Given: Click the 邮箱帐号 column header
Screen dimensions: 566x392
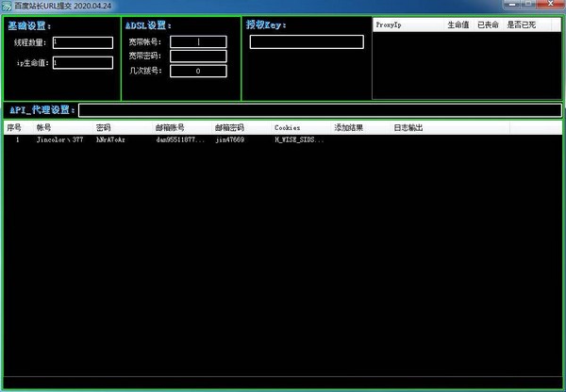Looking at the screenshot, I should pos(170,127).
